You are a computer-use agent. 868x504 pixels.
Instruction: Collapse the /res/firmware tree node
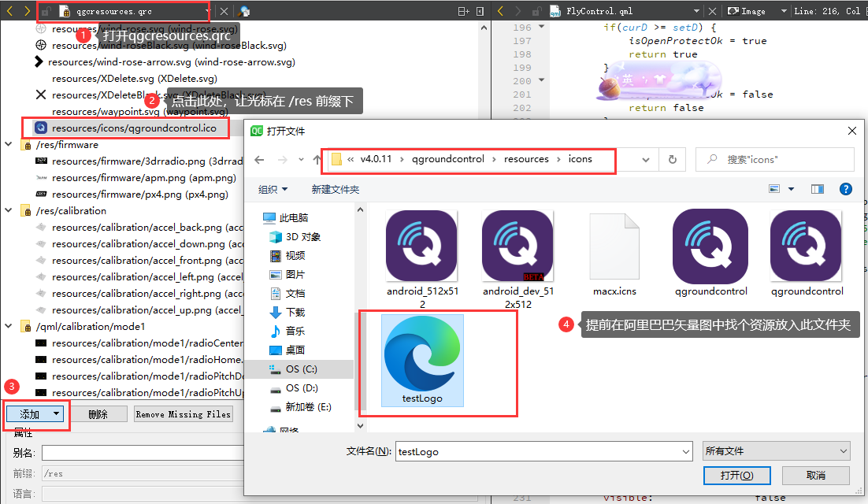pyautogui.click(x=8, y=144)
